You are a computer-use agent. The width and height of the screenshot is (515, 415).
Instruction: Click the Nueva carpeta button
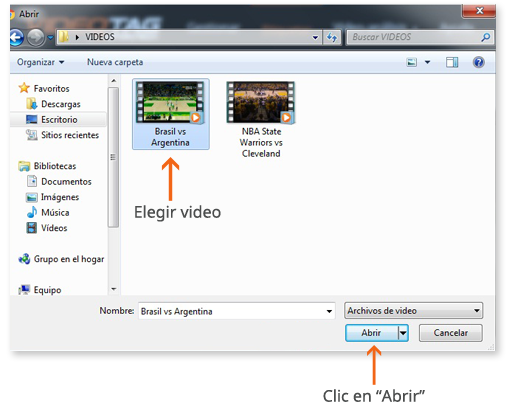click(x=115, y=62)
